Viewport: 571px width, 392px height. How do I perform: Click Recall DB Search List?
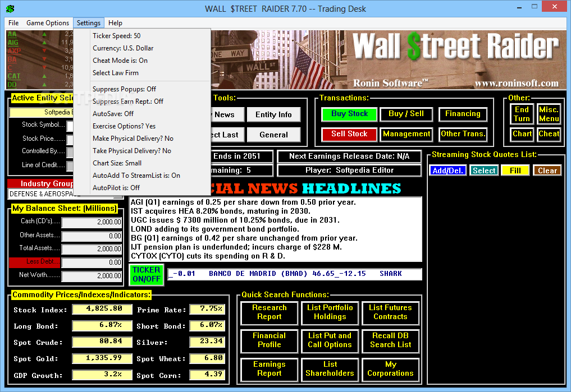click(x=390, y=341)
